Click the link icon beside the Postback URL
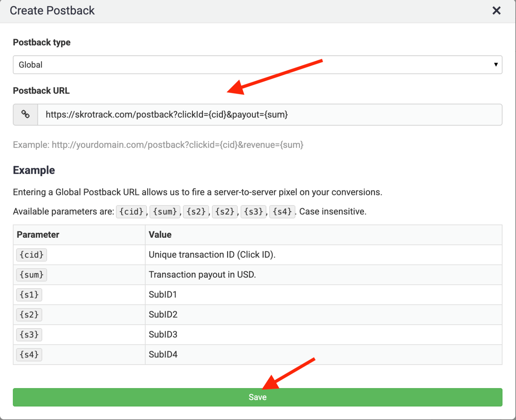Image resolution: width=516 pixels, height=420 pixels. pyautogui.click(x=25, y=115)
